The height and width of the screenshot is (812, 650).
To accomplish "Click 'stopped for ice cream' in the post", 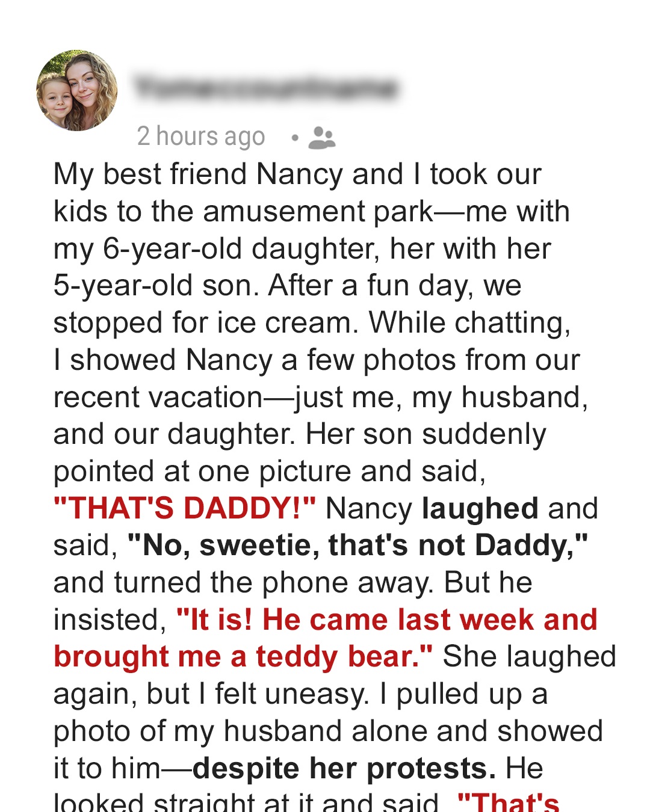I will [202, 323].
